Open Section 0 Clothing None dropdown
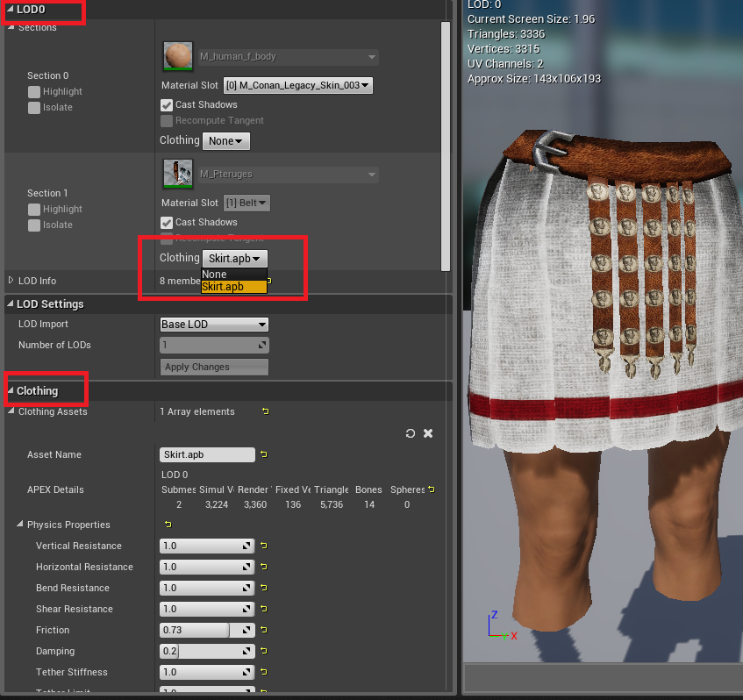The height and width of the screenshot is (700, 743). [x=226, y=140]
